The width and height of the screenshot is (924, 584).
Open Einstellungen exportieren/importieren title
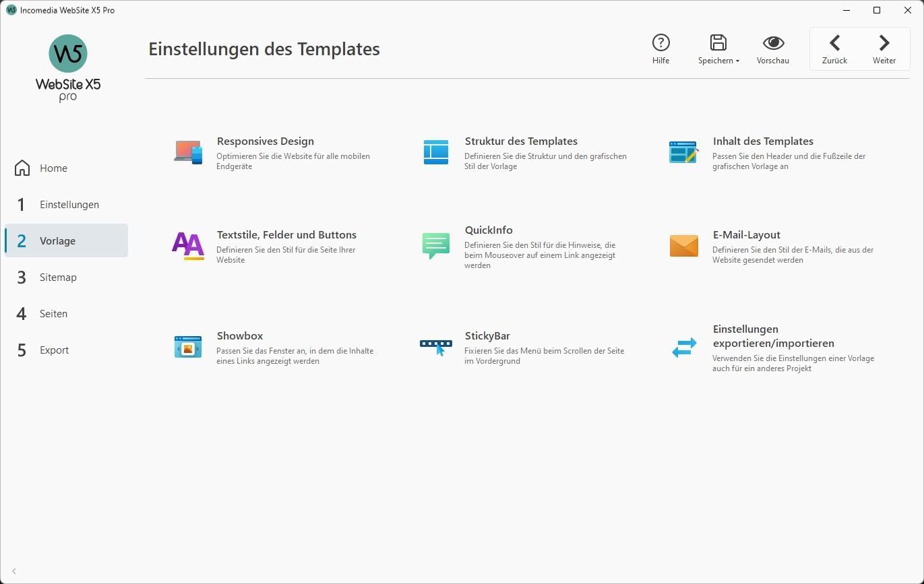click(774, 336)
